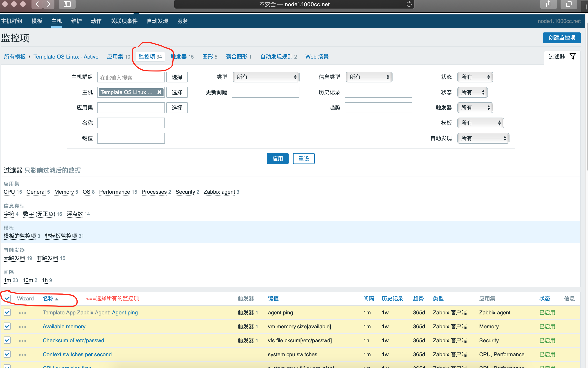
Task: Uncheck Context switches per second row
Action: 7,354
